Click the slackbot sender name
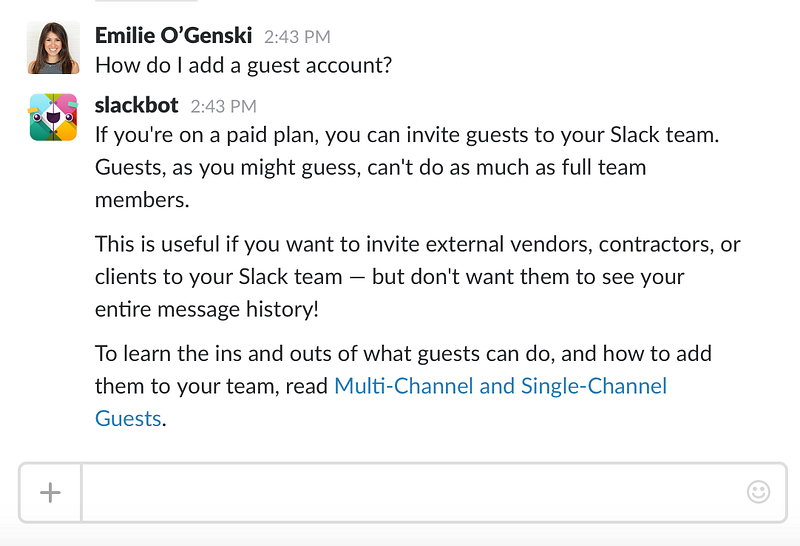 [137, 105]
